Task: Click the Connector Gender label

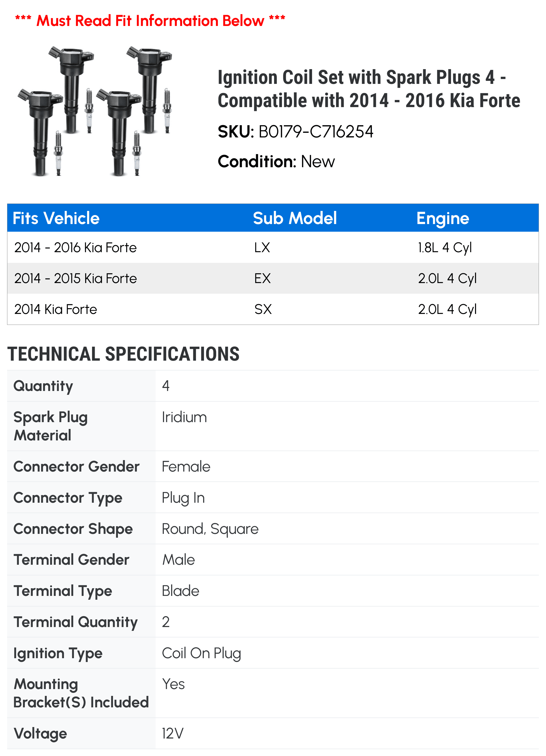Action: point(76,466)
